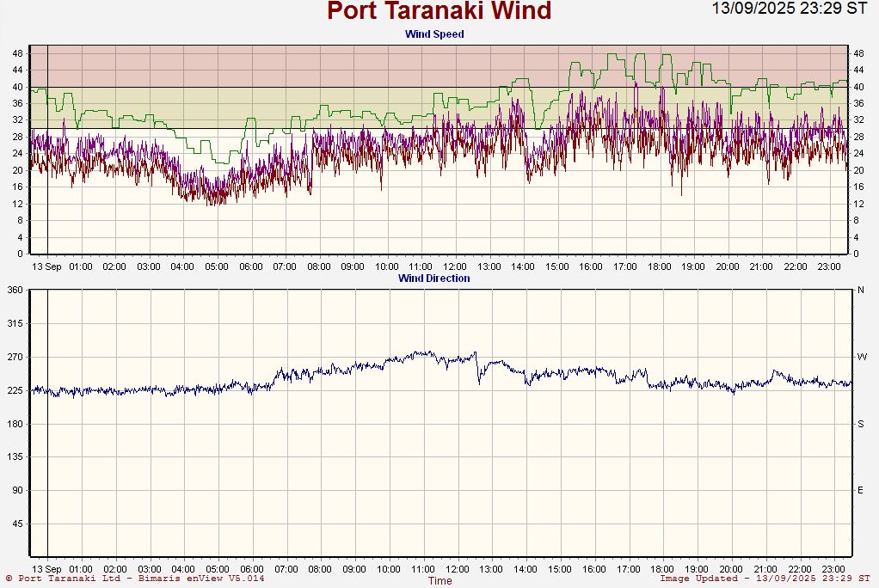Click "12:00" under the Wind Speed chart
The width and height of the screenshot is (879, 588).
pos(455,266)
